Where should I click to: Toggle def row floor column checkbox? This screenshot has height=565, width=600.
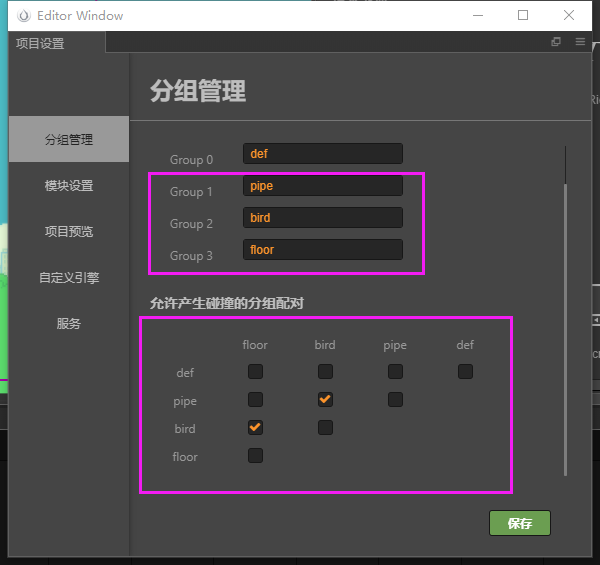coord(255,371)
